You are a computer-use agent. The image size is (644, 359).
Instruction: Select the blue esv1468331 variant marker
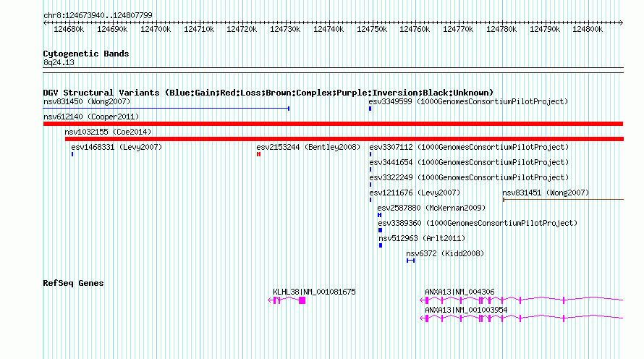(72, 154)
